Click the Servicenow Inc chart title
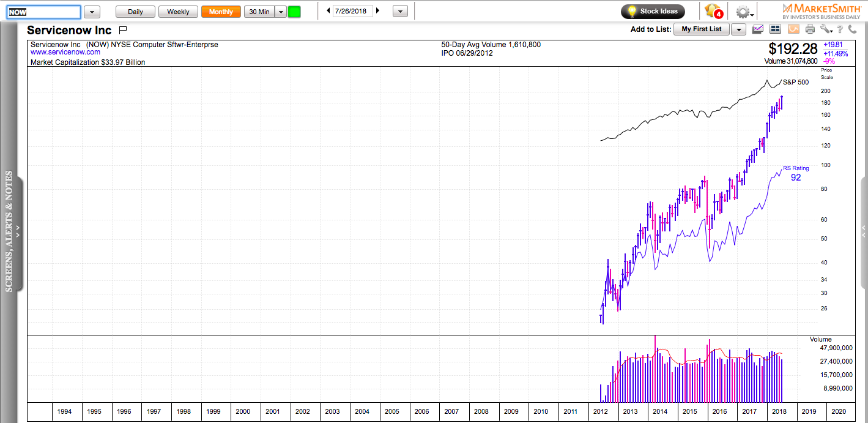 pyautogui.click(x=70, y=30)
